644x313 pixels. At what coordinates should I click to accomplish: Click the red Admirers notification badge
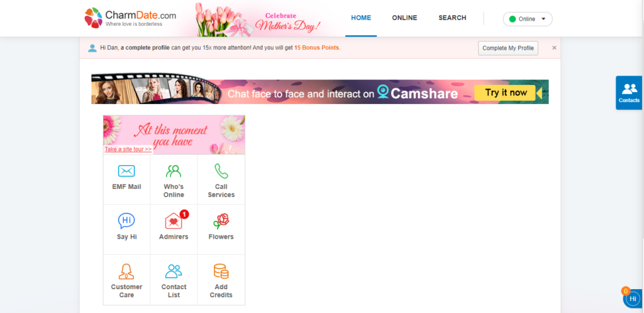[184, 214]
